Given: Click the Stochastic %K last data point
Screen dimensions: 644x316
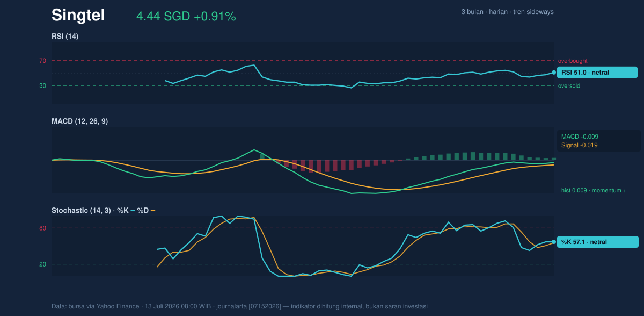Looking at the screenshot, I should 554,242.
